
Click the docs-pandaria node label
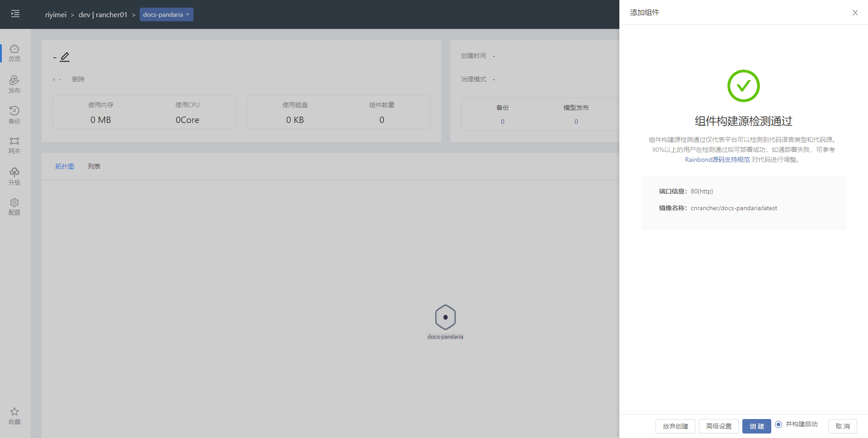coord(445,337)
